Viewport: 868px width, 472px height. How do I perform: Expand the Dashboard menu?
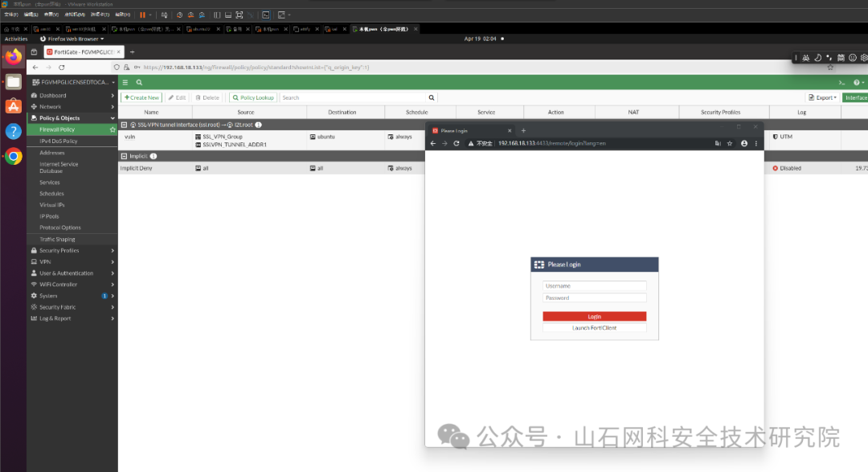point(72,96)
